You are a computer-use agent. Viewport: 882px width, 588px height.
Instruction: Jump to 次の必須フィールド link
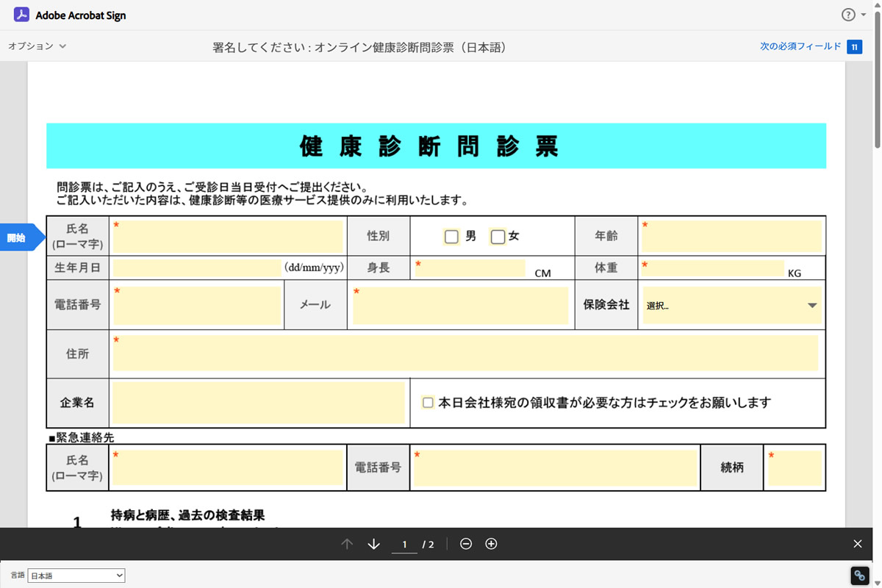800,46
